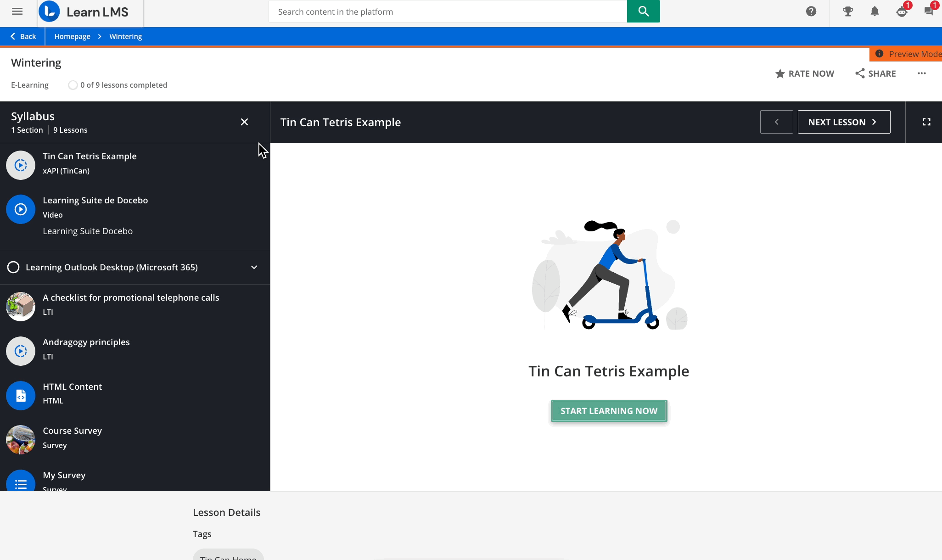Click the lessons completed progress circle
This screenshot has width=942, height=560.
[73, 85]
